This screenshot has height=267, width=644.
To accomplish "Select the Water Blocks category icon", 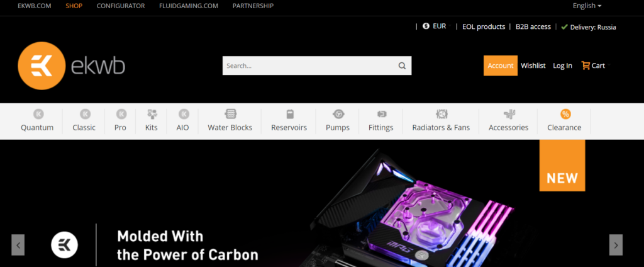I will [230, 114].
